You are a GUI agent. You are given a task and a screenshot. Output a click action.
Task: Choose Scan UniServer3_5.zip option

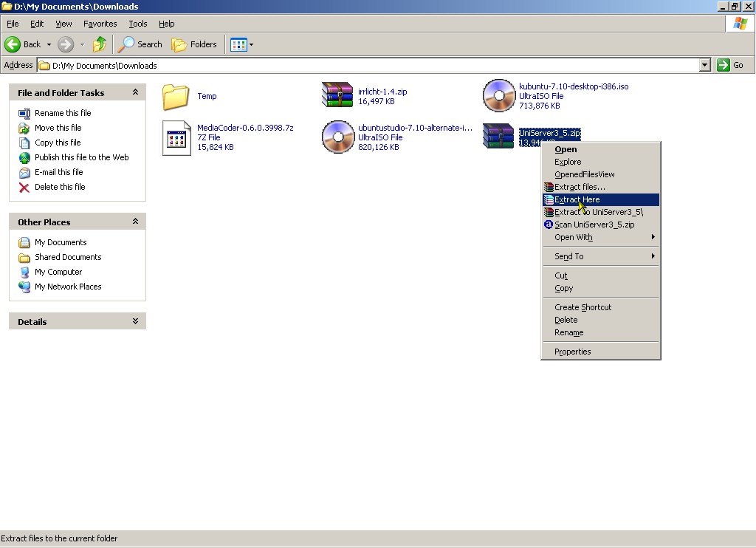point(601,225)
